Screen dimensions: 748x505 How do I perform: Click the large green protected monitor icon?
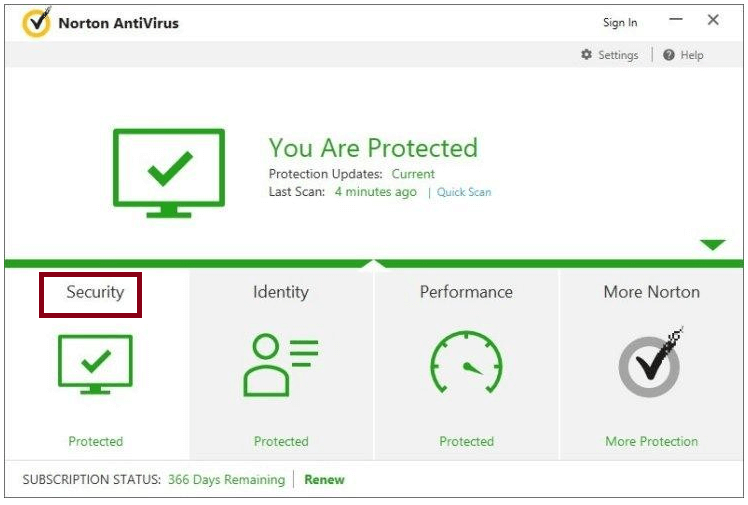169,173
